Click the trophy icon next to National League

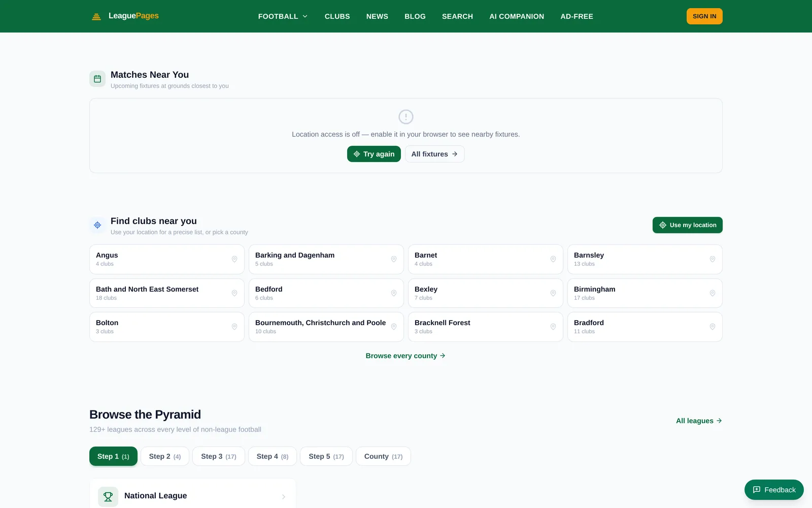(108, 496)
